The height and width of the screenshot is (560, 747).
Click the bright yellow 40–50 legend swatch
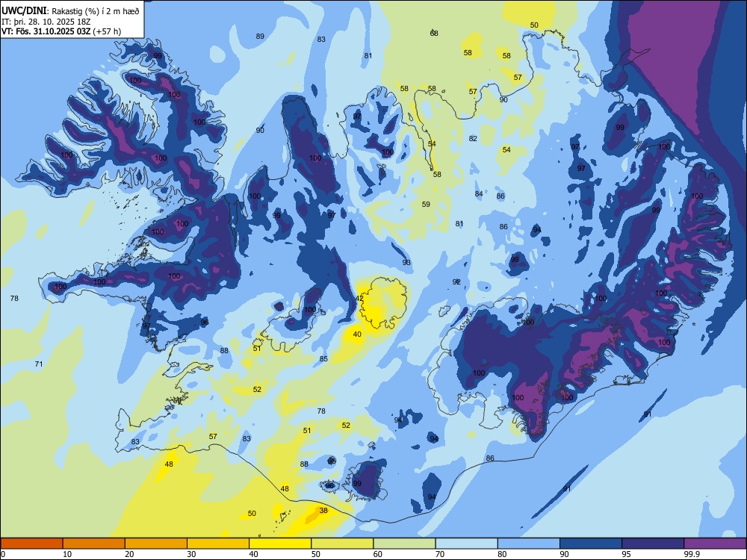point(280,544)
